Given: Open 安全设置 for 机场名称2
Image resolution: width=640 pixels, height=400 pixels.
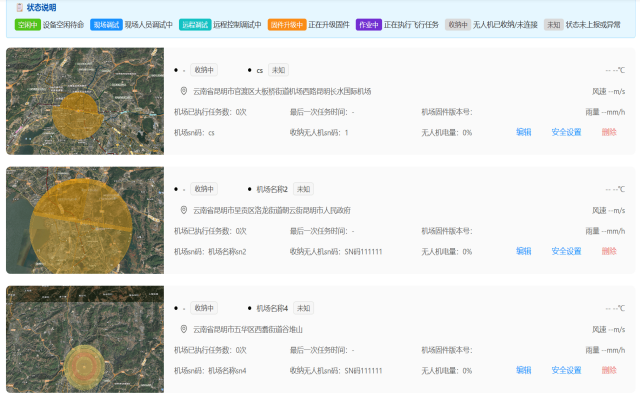Looking at the screenshot, I should [566, 251].
